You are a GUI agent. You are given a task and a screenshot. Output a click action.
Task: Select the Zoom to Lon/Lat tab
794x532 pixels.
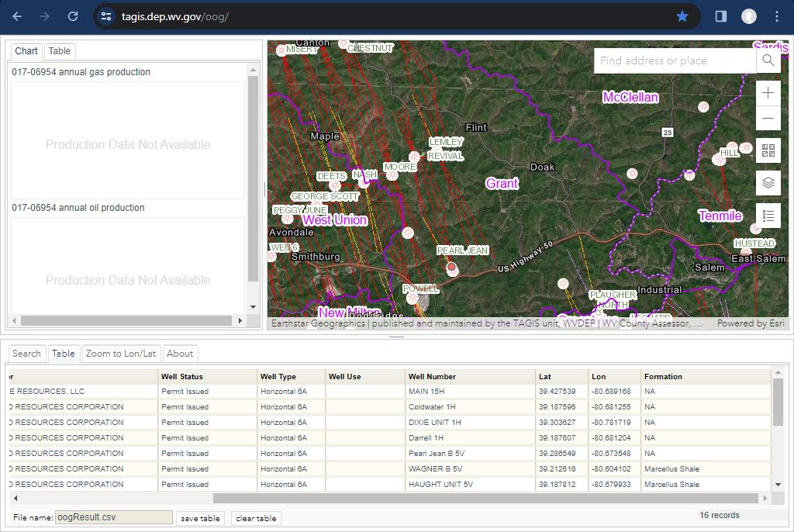121,354
